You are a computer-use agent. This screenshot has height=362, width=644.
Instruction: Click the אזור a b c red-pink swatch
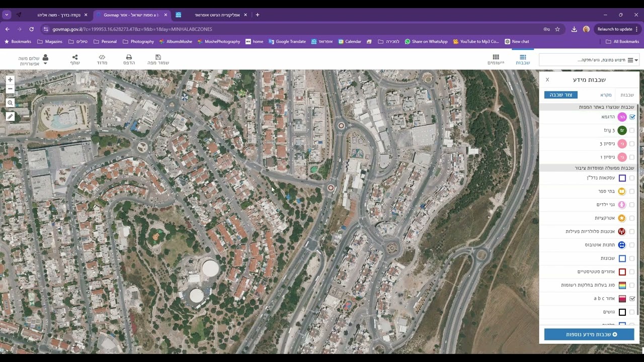point(622,299)
